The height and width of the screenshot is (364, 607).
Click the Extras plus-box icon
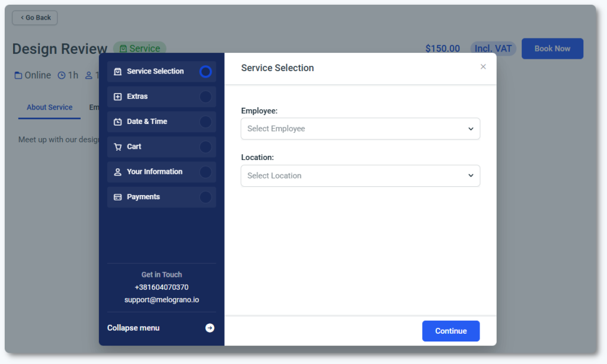point(117,97)
